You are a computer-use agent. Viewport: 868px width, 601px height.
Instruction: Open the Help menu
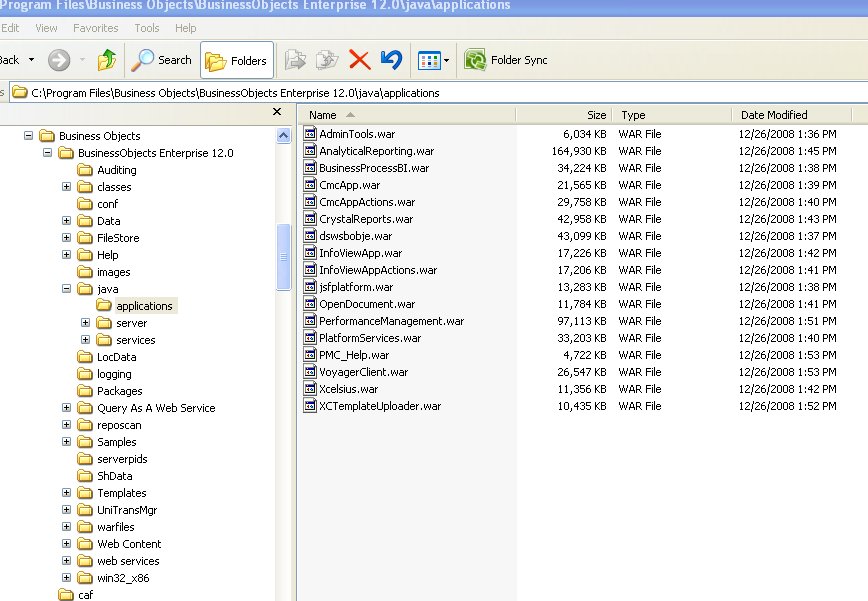[185, 28]
